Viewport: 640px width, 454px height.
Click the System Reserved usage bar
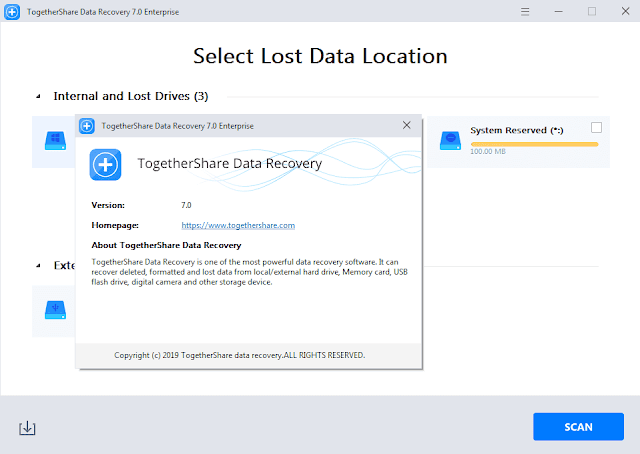(x=534, y=144)
